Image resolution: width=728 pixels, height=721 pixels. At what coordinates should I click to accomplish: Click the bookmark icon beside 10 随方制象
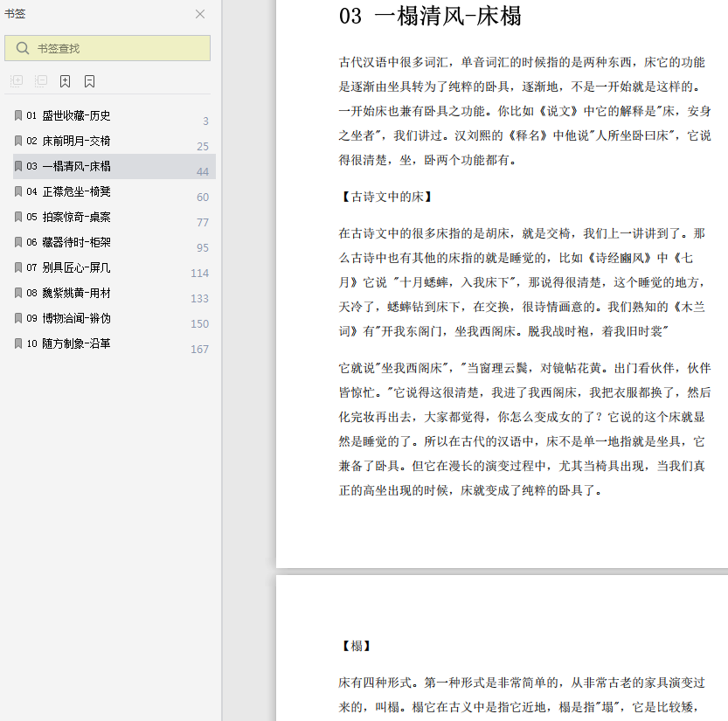18,343
